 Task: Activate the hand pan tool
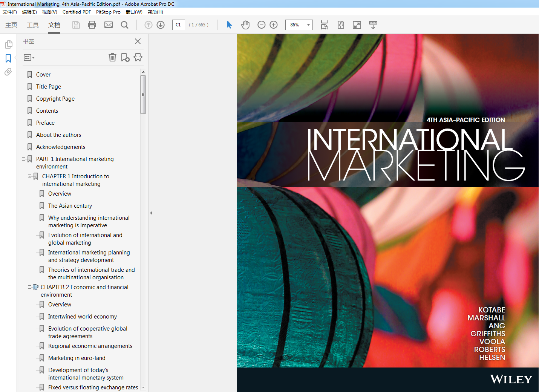click(245, 25)
